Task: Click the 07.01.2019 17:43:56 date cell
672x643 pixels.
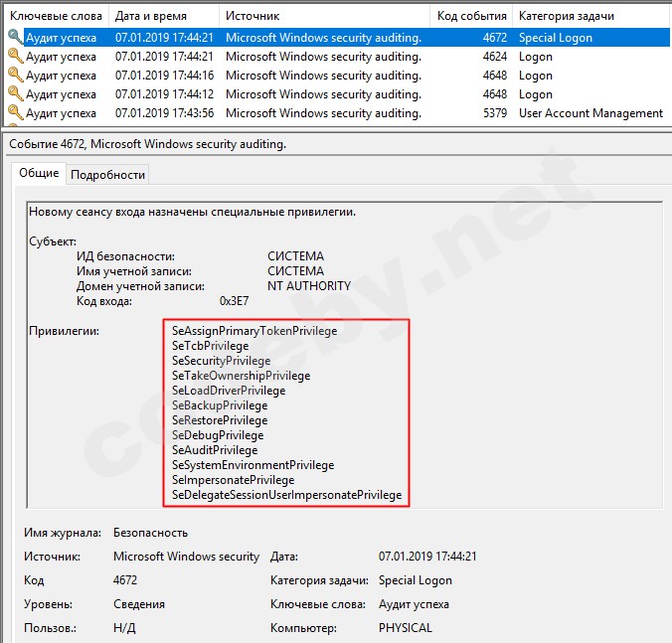Action: [165, 113]
